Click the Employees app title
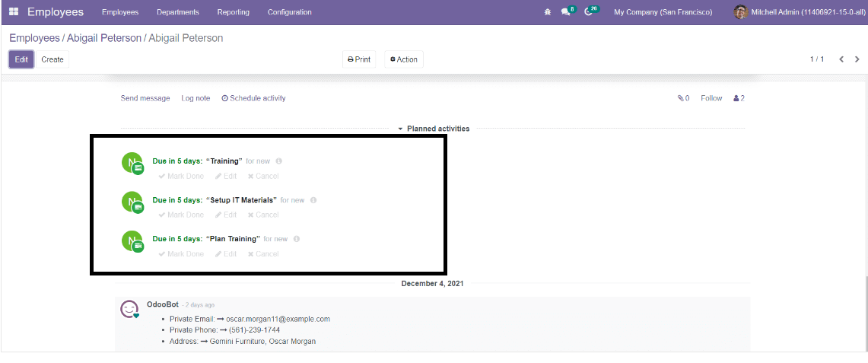 pos(56,11)
